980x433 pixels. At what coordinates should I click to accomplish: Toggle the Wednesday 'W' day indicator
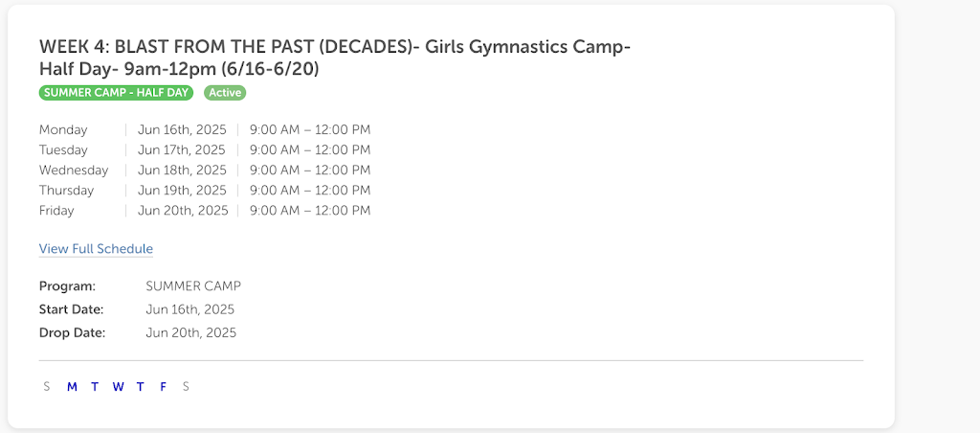(x=118, y=387)
